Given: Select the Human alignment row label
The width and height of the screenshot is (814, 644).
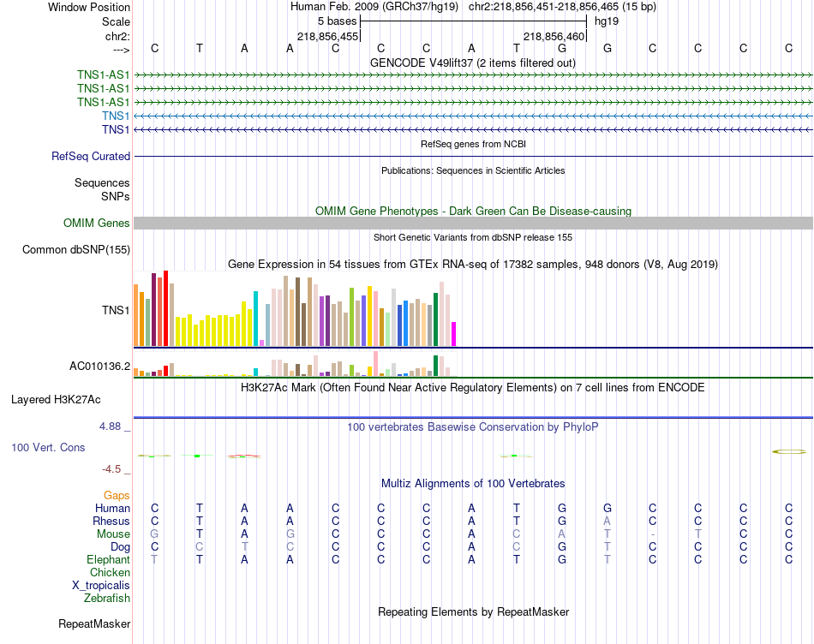Looking at the screenshot, I should [112, 508].
